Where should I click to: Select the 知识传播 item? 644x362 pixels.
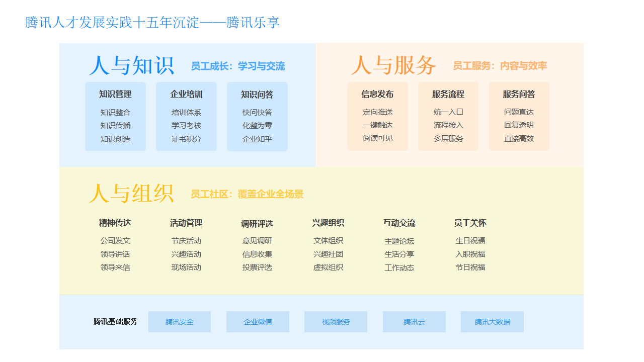point(115,125)
